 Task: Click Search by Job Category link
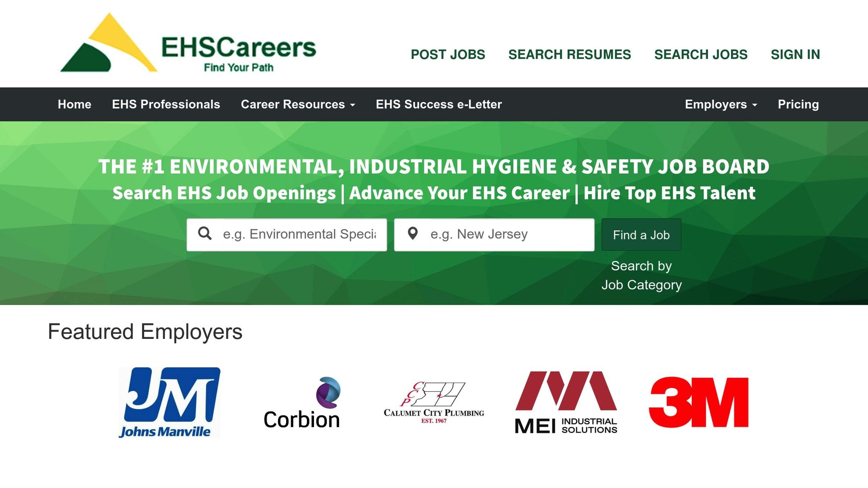pos(641,275)
